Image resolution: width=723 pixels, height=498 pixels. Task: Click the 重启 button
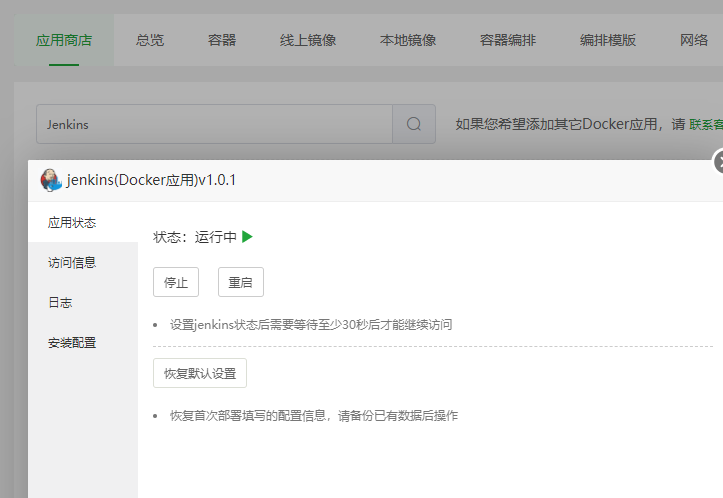point(241,282)
